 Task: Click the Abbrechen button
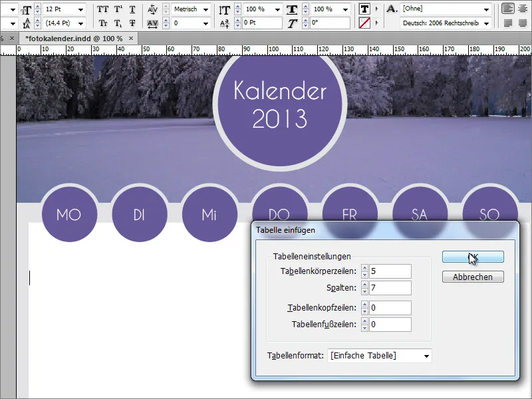[473, 277]
